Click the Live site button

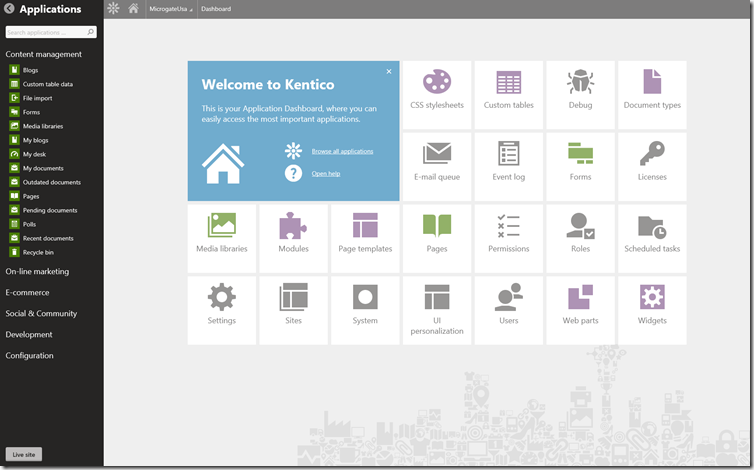pos(24,454)
